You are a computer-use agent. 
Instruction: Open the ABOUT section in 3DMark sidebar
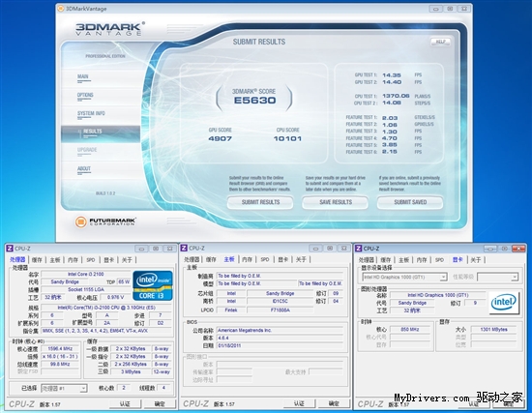(84, 168)
